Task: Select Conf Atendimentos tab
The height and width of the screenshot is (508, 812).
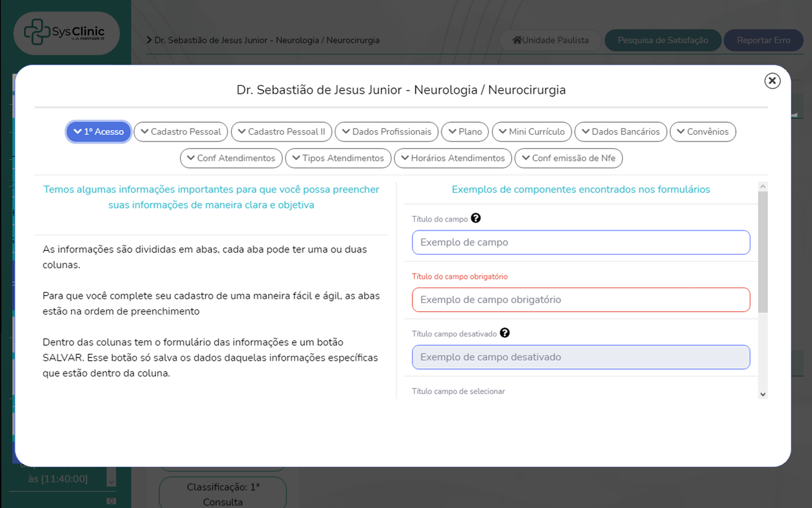Action: (231, 158)
